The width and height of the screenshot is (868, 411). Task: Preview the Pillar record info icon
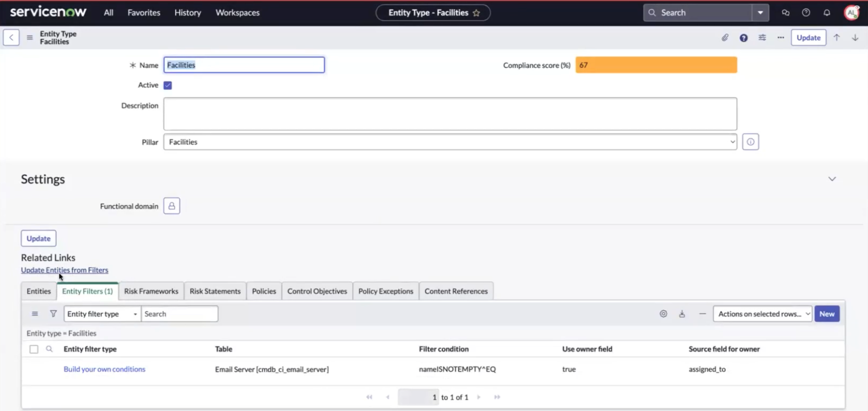click(x=750, y=142)
